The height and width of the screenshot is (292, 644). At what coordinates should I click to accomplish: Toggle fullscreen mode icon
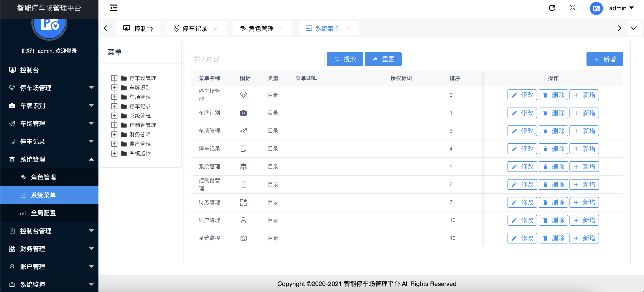(x=572, y=8)
